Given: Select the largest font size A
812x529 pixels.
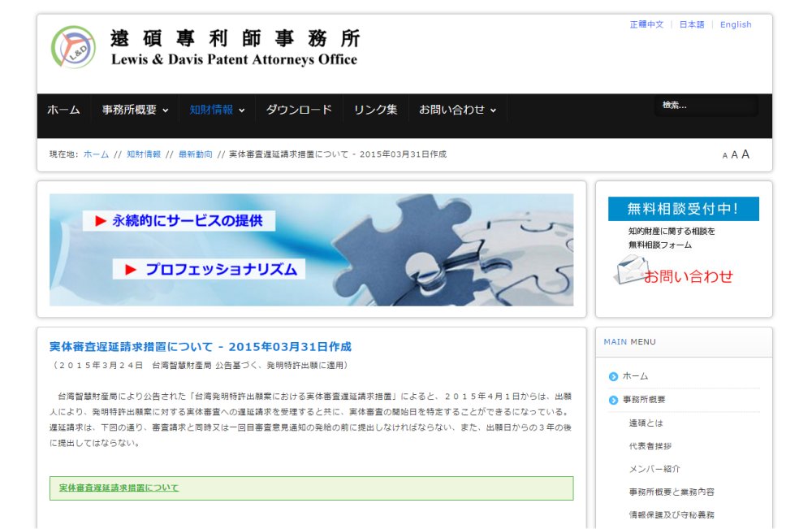Looking at the screenshot, I should click(745, 154).
